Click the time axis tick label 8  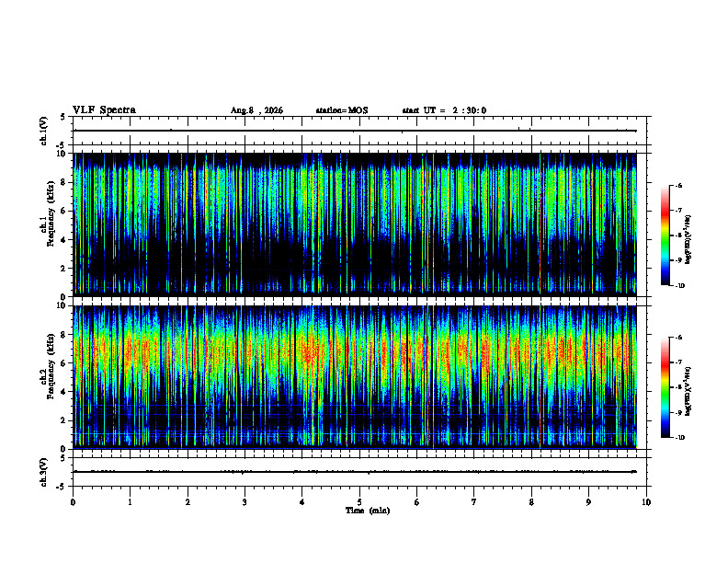(531, 502)
